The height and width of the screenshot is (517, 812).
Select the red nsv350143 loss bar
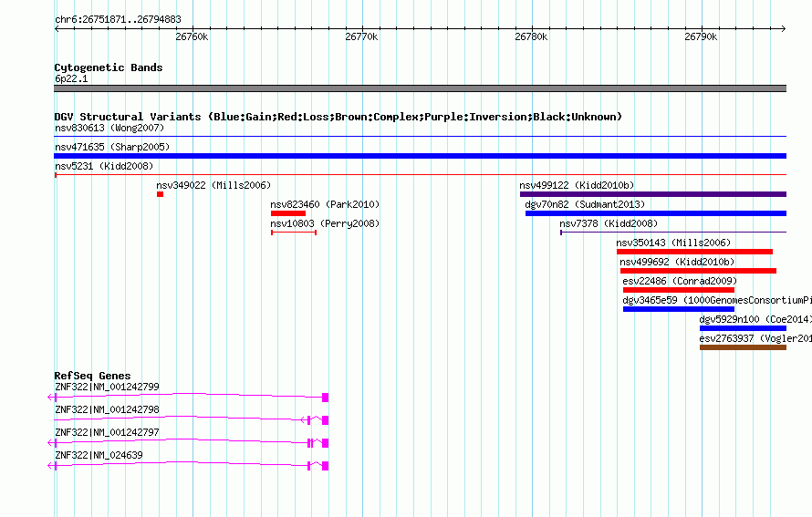coord(694,252)
